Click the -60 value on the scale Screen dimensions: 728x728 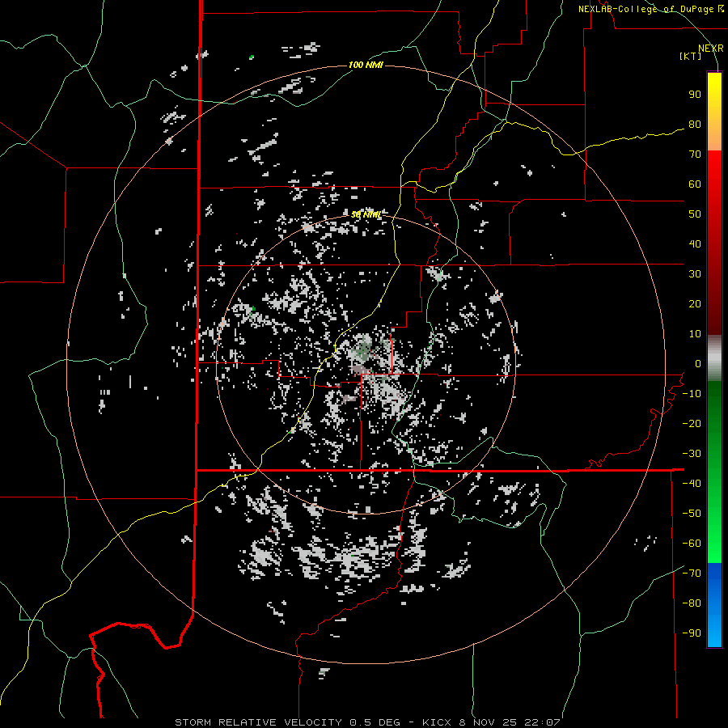pyautogui.click(x=692, y=544)
